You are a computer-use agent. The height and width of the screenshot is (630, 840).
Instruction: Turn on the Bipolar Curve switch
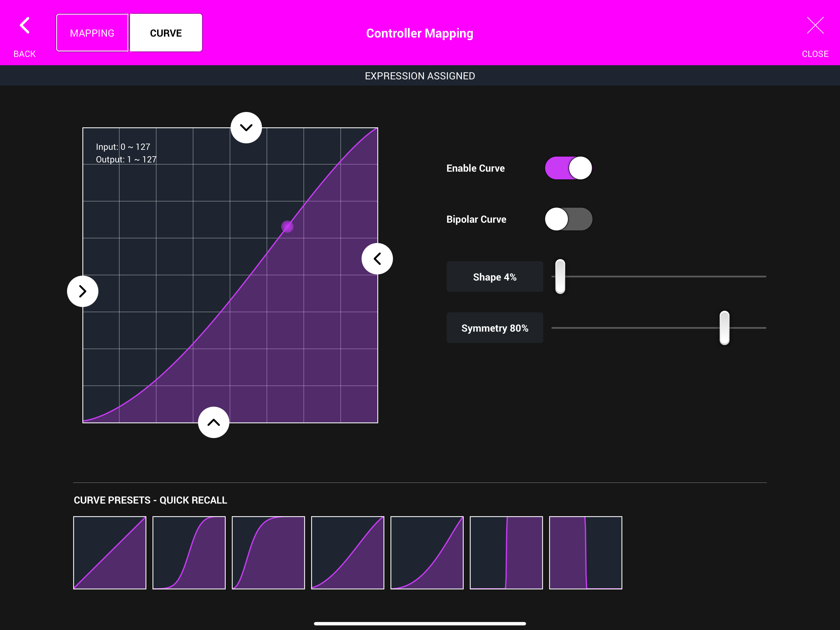[569, 219]
